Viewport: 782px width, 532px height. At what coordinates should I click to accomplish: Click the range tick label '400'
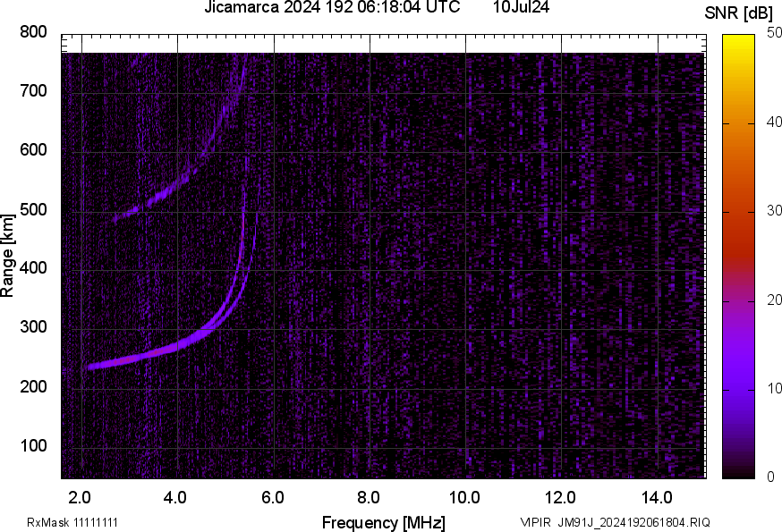click(x=33, y=267)
